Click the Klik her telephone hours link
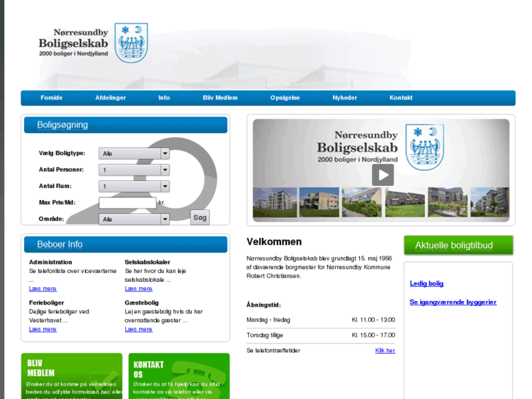 click(x=385, y=351)
